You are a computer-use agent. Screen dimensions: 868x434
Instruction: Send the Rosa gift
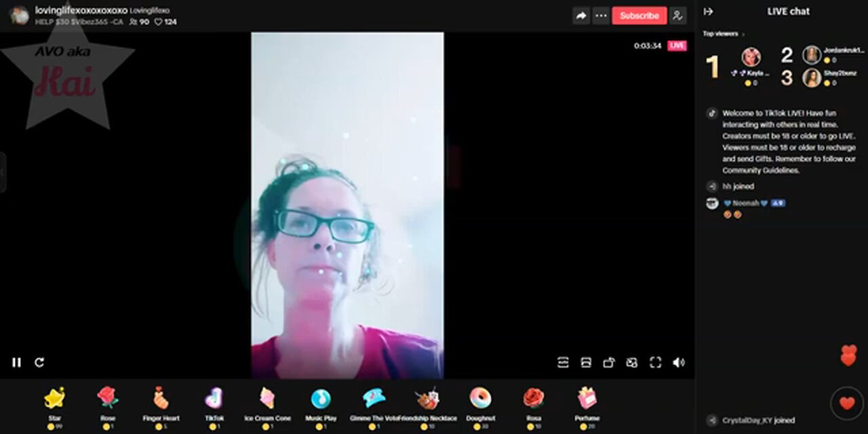[534, 408]
